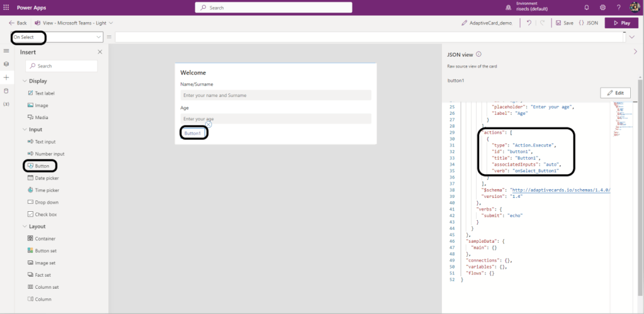Open the JSON view tab

click(589, 23)
